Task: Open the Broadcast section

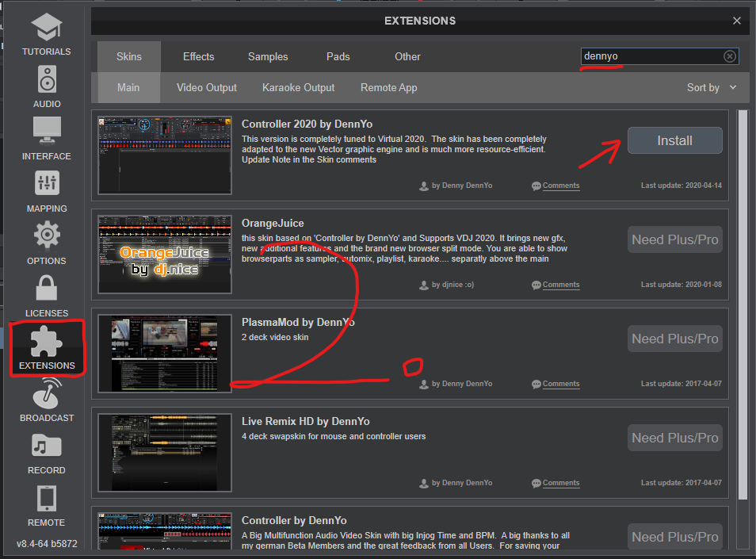Action: [x=46, y=400]
